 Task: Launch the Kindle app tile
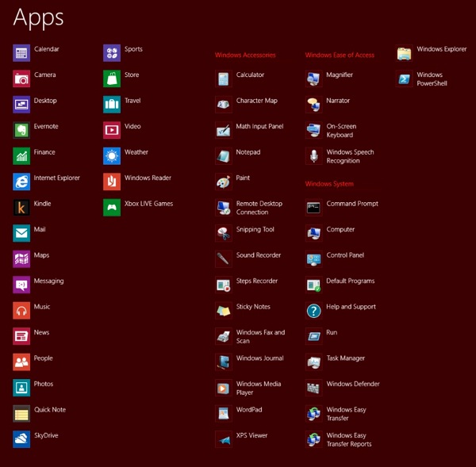(21, 208)
